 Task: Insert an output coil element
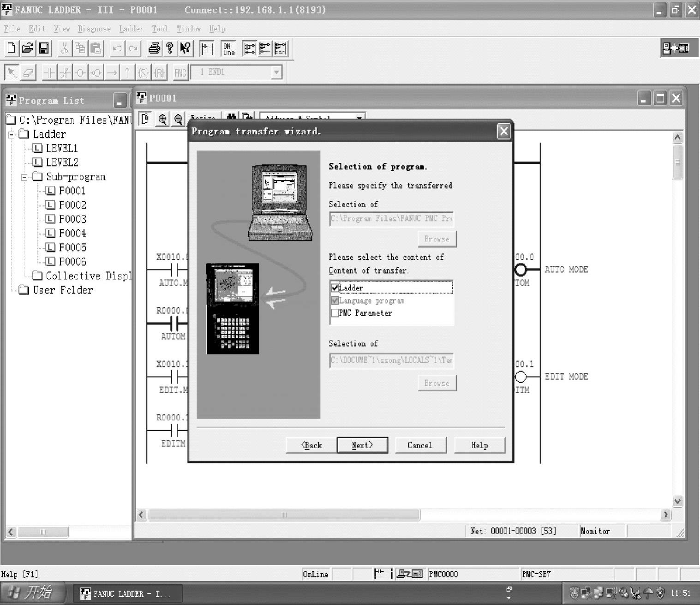(80, 72)
